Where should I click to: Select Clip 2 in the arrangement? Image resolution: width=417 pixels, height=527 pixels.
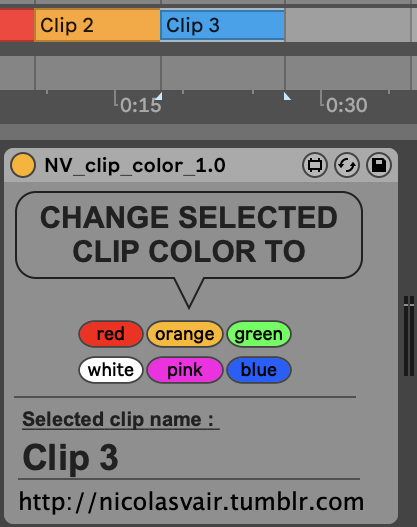point(97,25)
